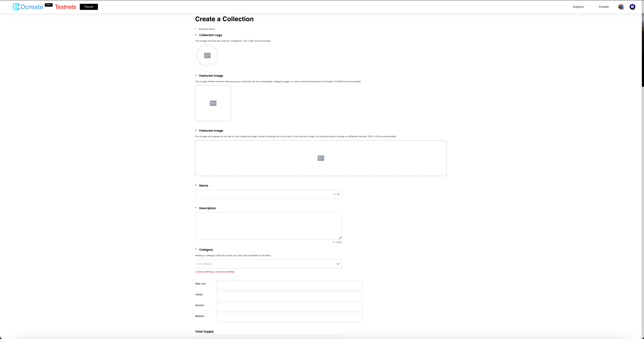Viewport: 644px width, 339px height.
Task: Click the red Testnets link
Action: click(x=65, y=7)
